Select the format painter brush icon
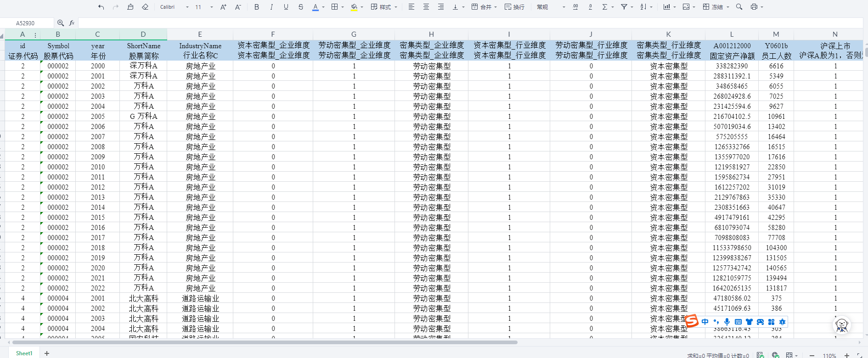This screenshot has width=868, height=358. point(130,7)
